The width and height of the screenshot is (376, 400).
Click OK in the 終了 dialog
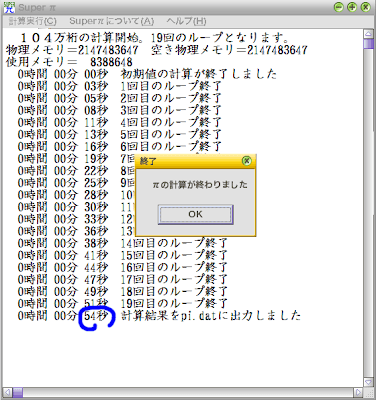point(195,214)
